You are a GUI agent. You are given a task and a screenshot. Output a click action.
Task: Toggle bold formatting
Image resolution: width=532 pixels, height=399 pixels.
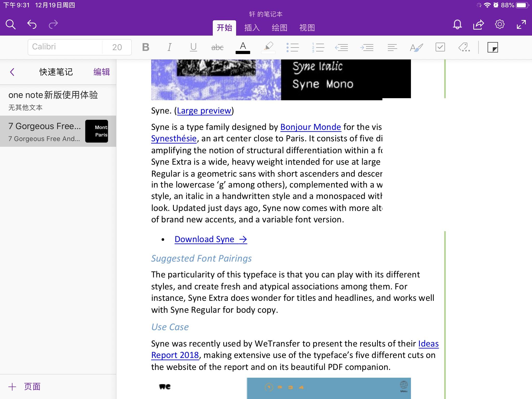[146, 47]
